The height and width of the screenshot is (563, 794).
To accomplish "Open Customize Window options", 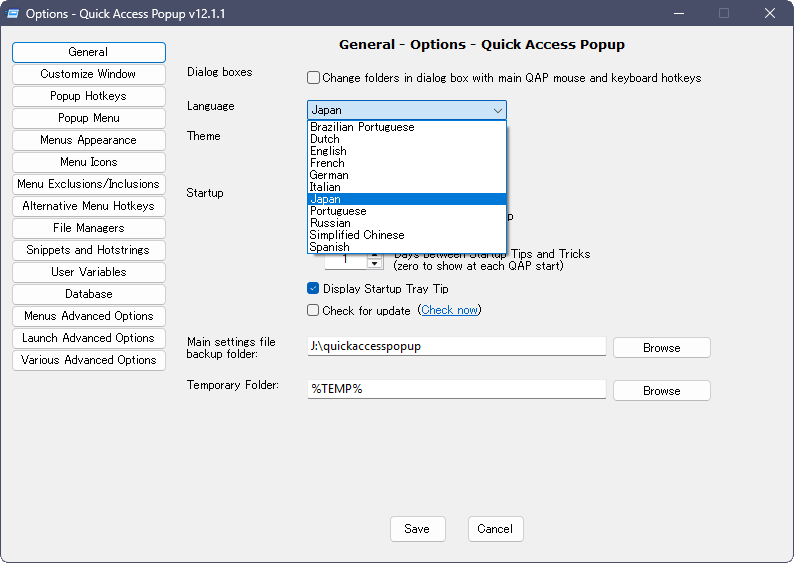I will pos(89,74).
